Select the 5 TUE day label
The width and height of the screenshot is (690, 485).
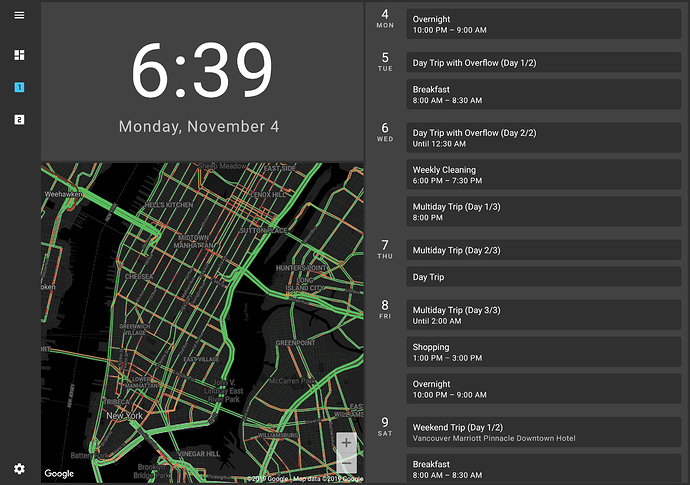point(385,62)
